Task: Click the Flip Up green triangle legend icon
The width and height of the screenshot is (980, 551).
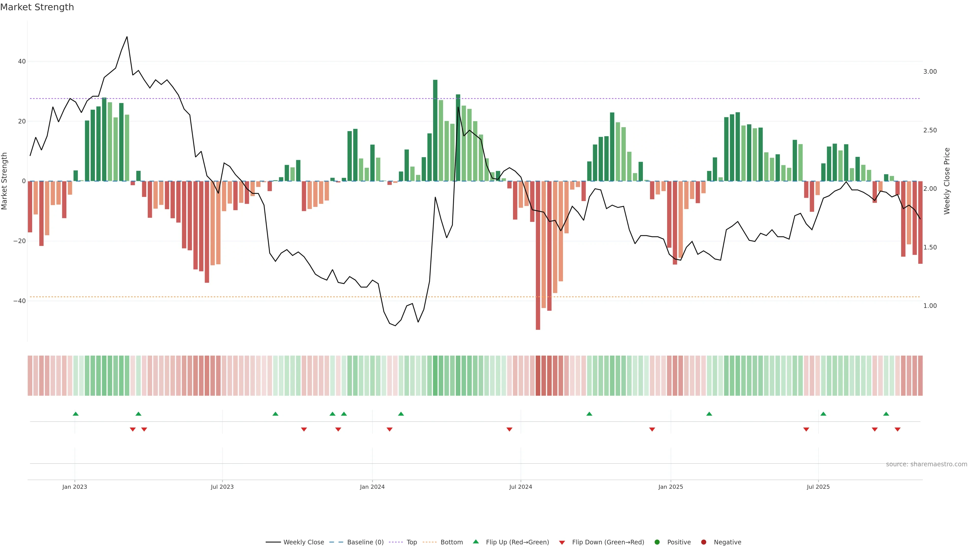Action: point(475,542)
